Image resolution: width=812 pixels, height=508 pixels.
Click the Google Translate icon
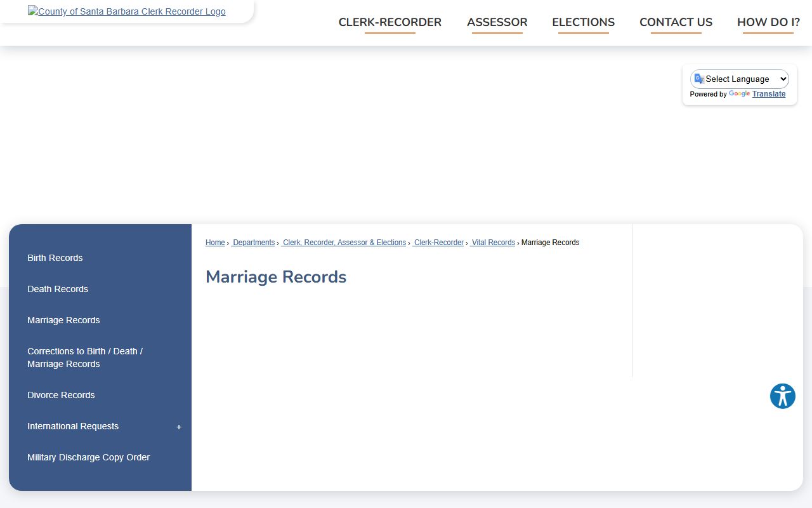[699, 79]
